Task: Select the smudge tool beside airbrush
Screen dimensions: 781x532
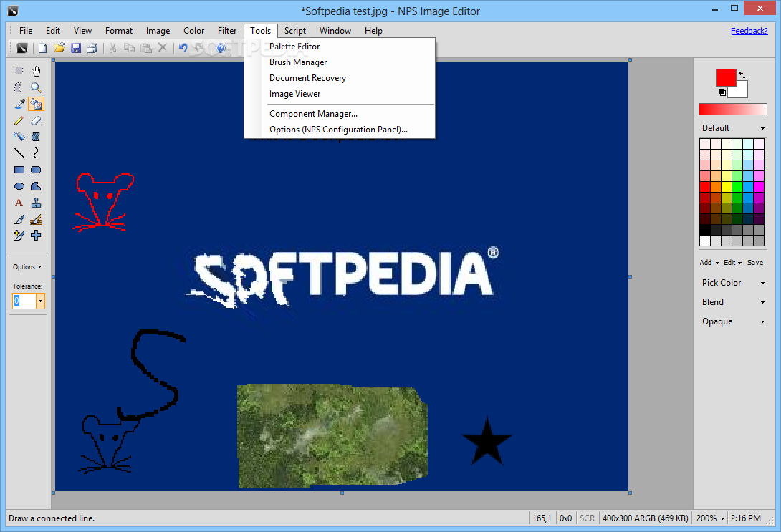Action: (36, 136)
